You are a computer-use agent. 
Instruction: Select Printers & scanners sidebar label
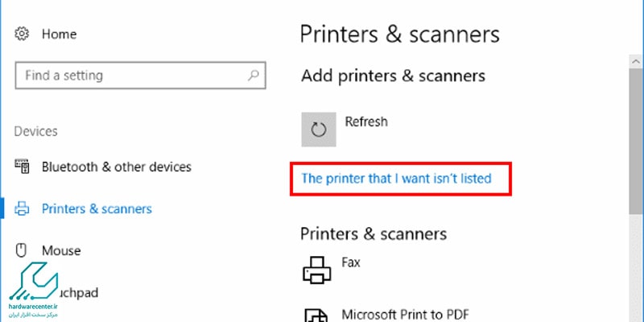pyautogui.click(x=97, y=209)
